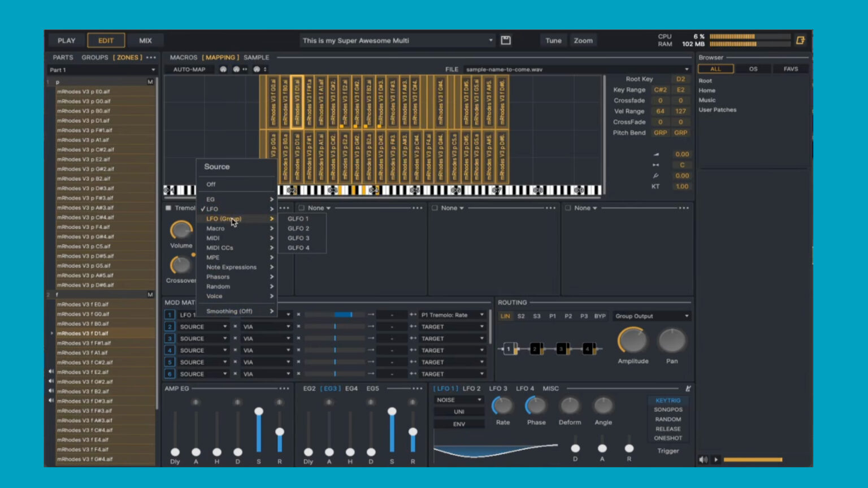Select GLFO 2 from the LFO submenu
Screen dimensions: 868x488
[298, 228]
